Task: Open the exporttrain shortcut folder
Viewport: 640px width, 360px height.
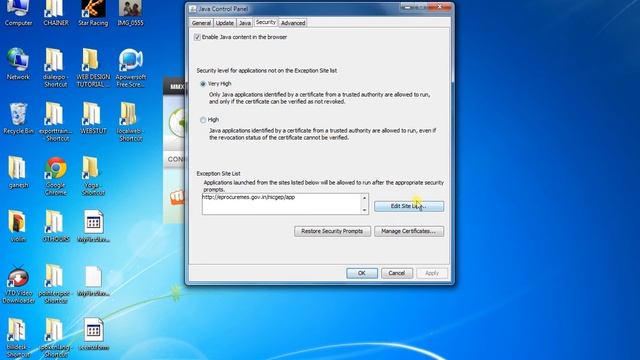Action: (56, 122)
